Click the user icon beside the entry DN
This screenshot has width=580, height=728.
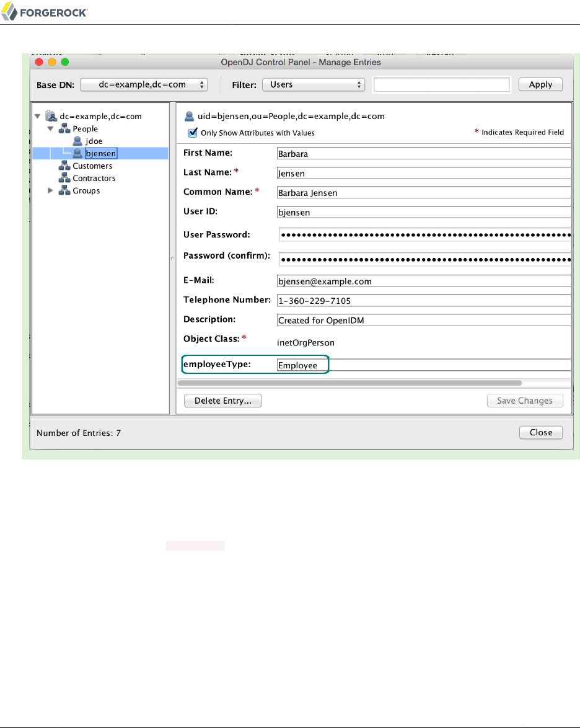coord(190,116)
